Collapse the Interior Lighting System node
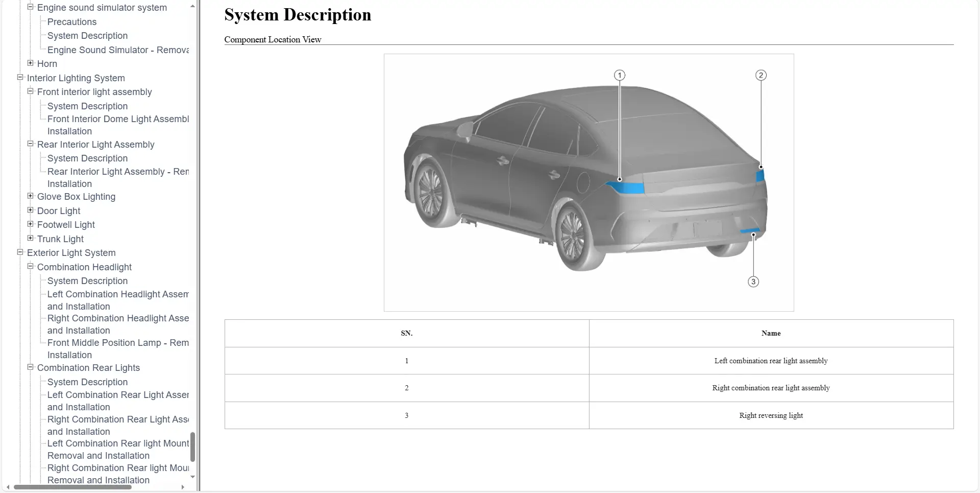The image size is (980, 493). click(20, 78)
